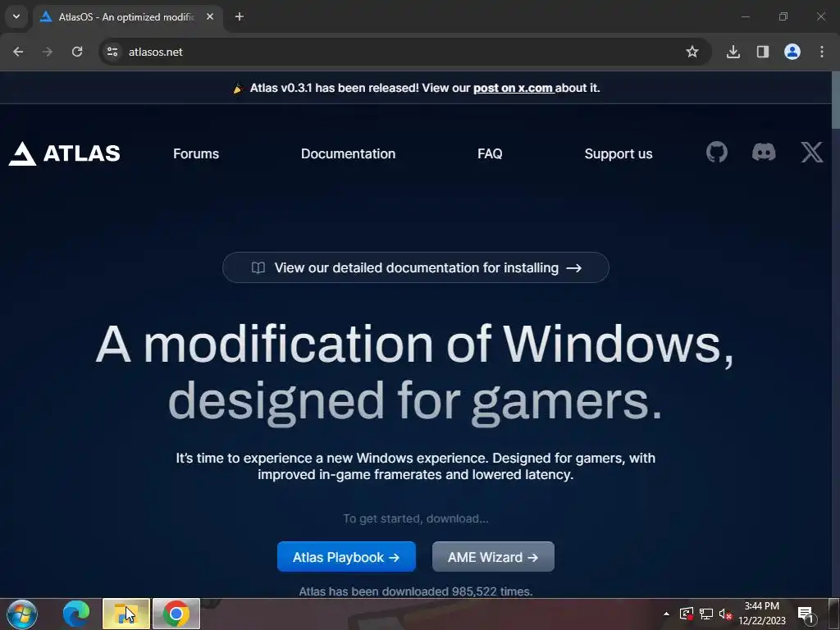The height and width of the screenshot is (630, 840).
Task: Click the address bar URL atlasos.net
Action: click(155, 52)
